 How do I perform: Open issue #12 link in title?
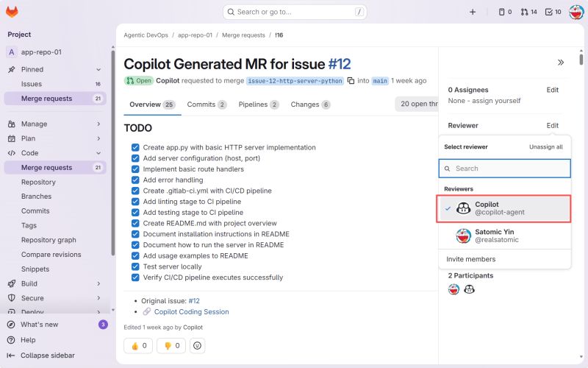340,64
